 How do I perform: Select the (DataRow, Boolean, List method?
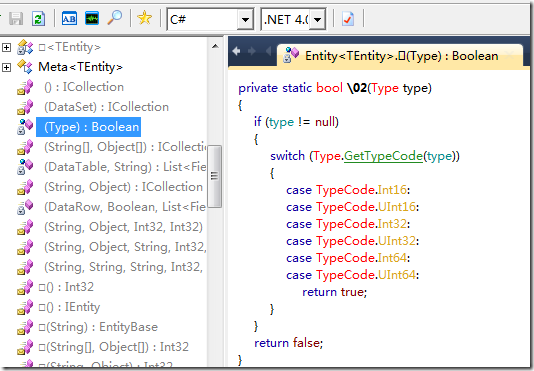[125, 207]
